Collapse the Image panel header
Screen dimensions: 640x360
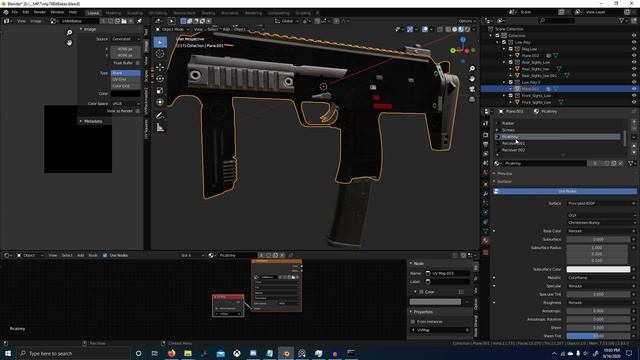89,29
